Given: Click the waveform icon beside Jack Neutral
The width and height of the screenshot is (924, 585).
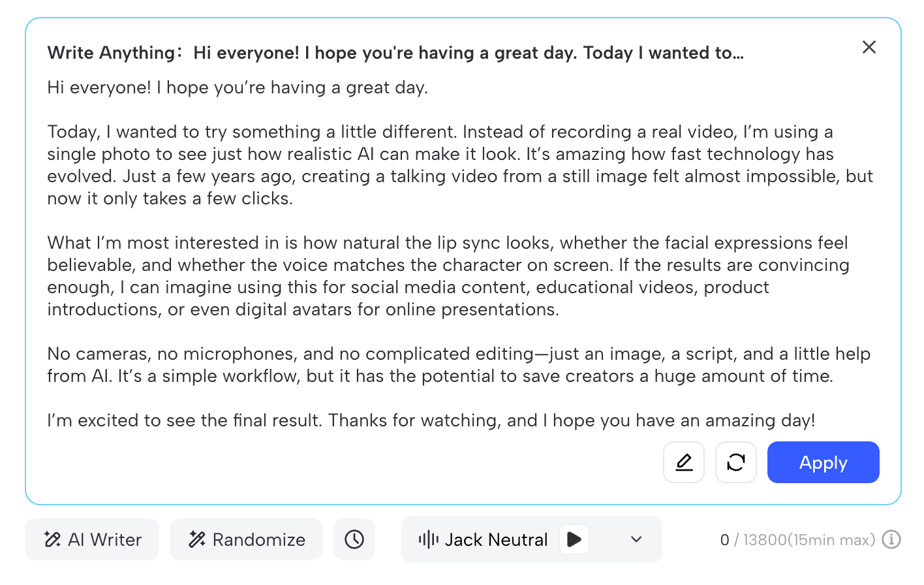Looking at the screenshot, I should 429,539.
